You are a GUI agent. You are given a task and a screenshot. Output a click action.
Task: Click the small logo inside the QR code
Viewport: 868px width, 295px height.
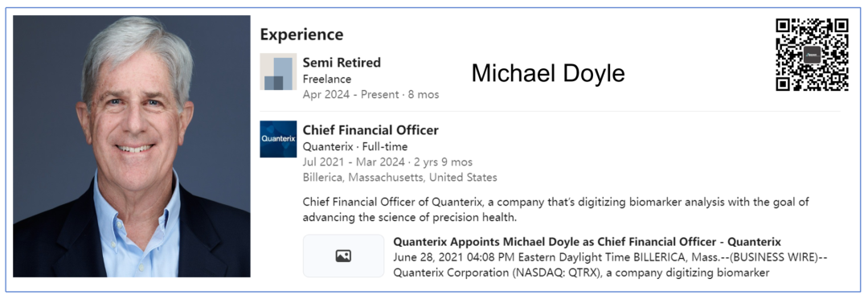coord(812,54)
